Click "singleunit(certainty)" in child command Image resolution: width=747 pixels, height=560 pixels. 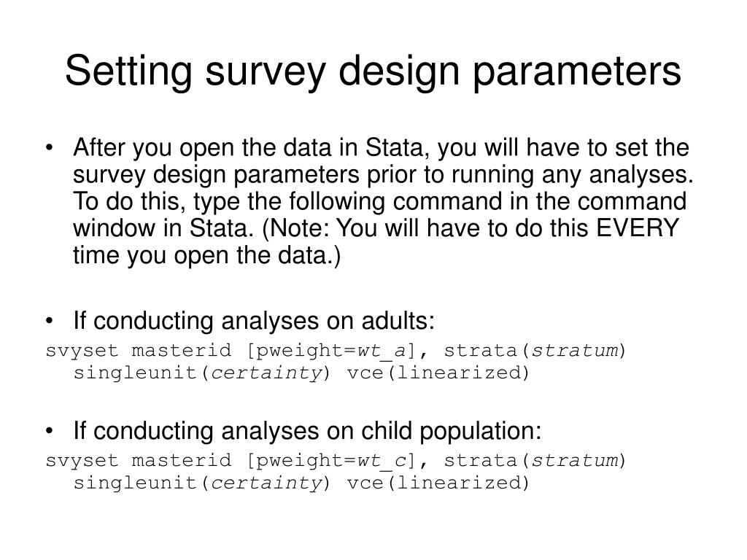(x=201, y=483)
